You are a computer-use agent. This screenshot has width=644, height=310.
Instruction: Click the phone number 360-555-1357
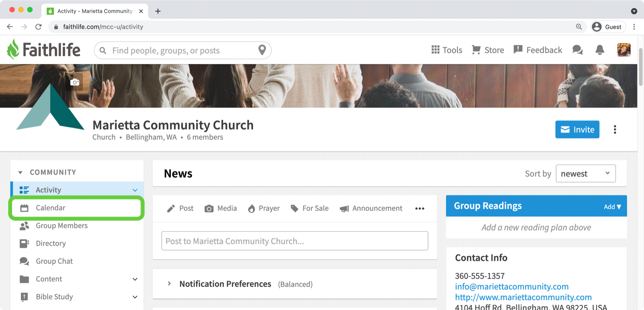pyautogui.click(x=480, y=276)
